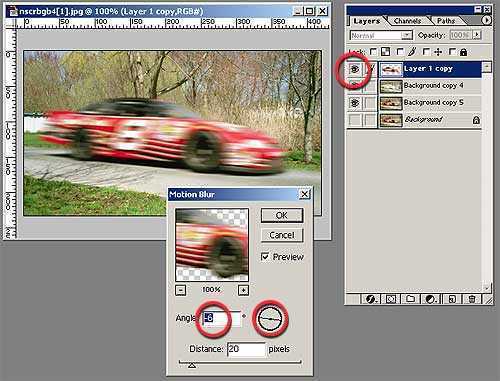Click the Create new set folder icon

pyautogui.click(x=411, y=299)
